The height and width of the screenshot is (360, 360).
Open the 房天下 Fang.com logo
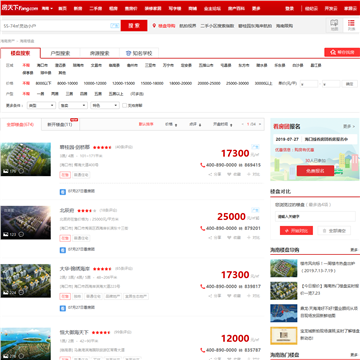[19, 8]
